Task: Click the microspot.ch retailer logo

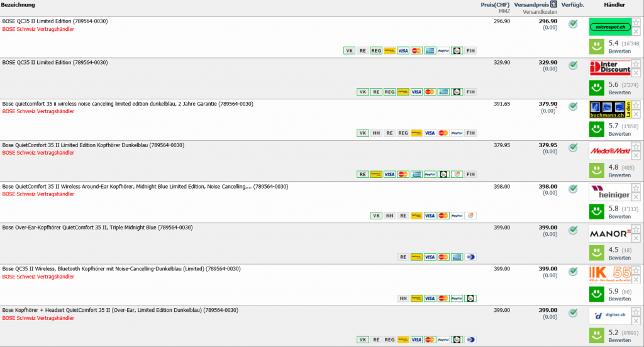Action: [x=609, y=26]
